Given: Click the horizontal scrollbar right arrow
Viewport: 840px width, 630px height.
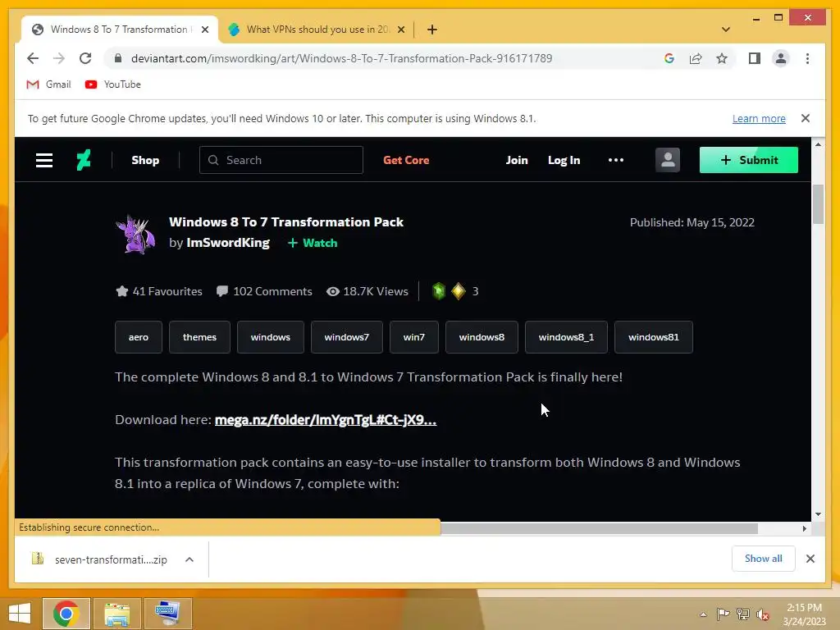Looking at the screenshot, I should tap(804, 528).
